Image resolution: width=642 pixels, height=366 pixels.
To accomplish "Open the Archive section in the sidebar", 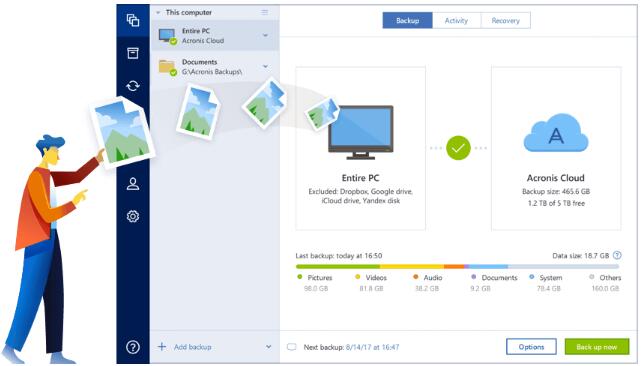I will coord(133,53).
